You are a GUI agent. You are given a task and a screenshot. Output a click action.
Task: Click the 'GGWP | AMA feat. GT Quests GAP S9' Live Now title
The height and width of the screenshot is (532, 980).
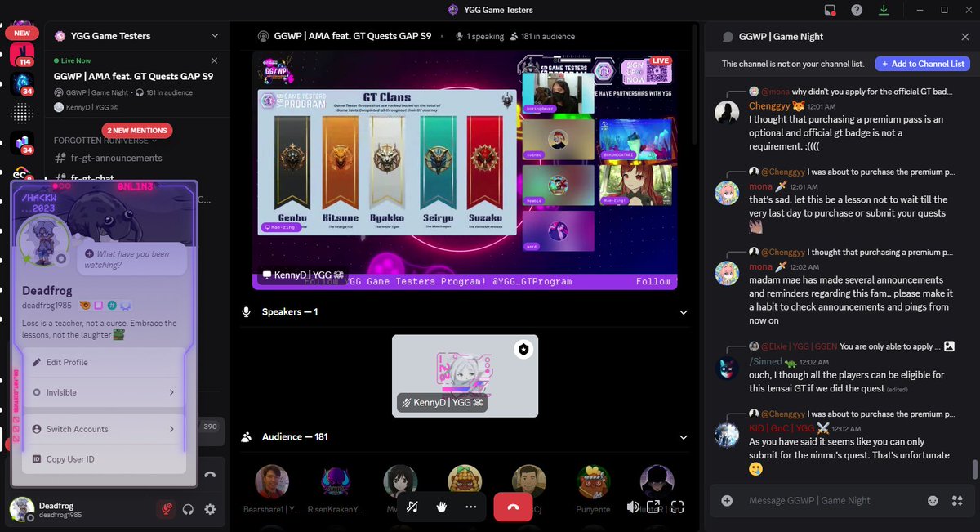point(133,76)
